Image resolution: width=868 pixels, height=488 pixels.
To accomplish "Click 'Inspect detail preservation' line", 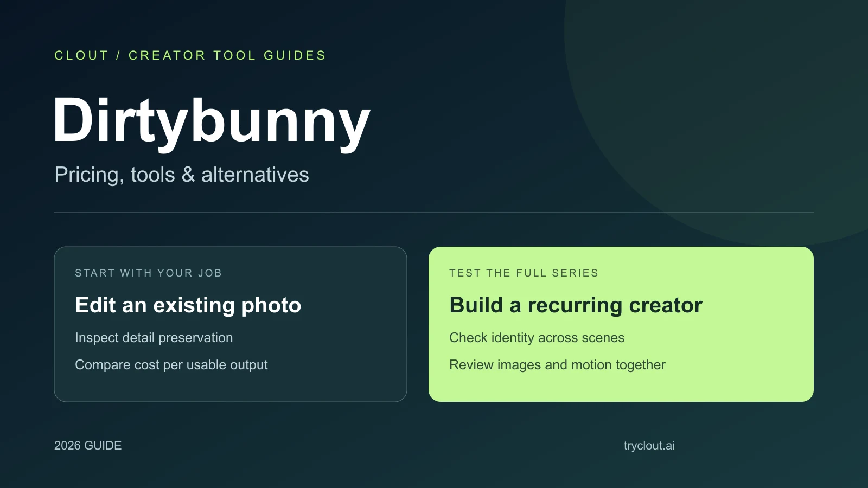I will tap(154, 338).
